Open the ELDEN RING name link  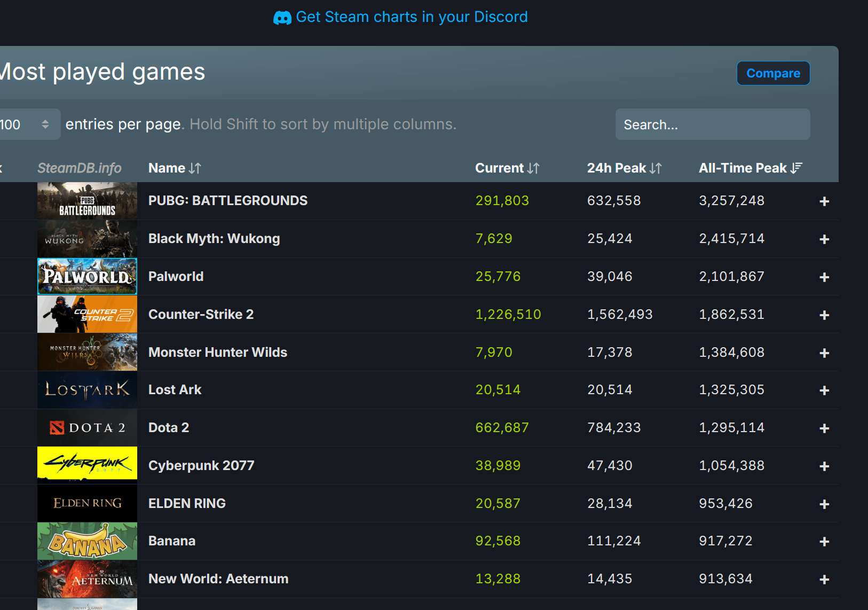point(187,504)
